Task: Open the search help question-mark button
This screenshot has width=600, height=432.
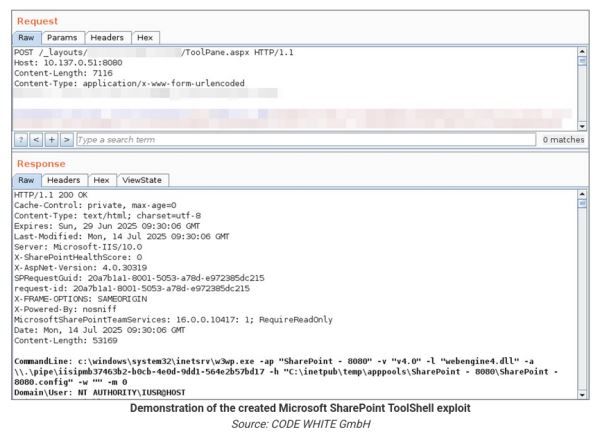Action: pyautogui.click(x=21, y=140)
